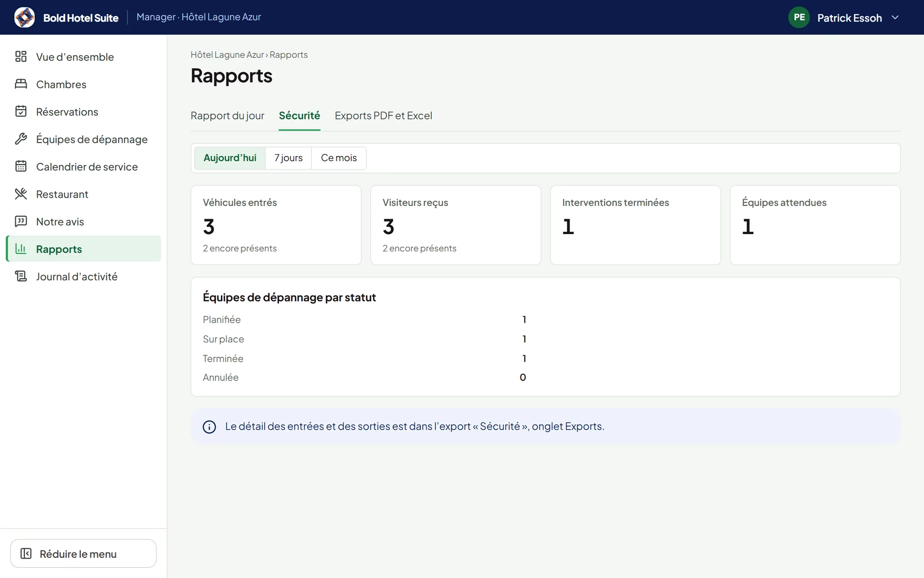Click the PE user avatar
The height and width of the screenshot is (578, 924).
pyautogui.click(x=799, y=17)
